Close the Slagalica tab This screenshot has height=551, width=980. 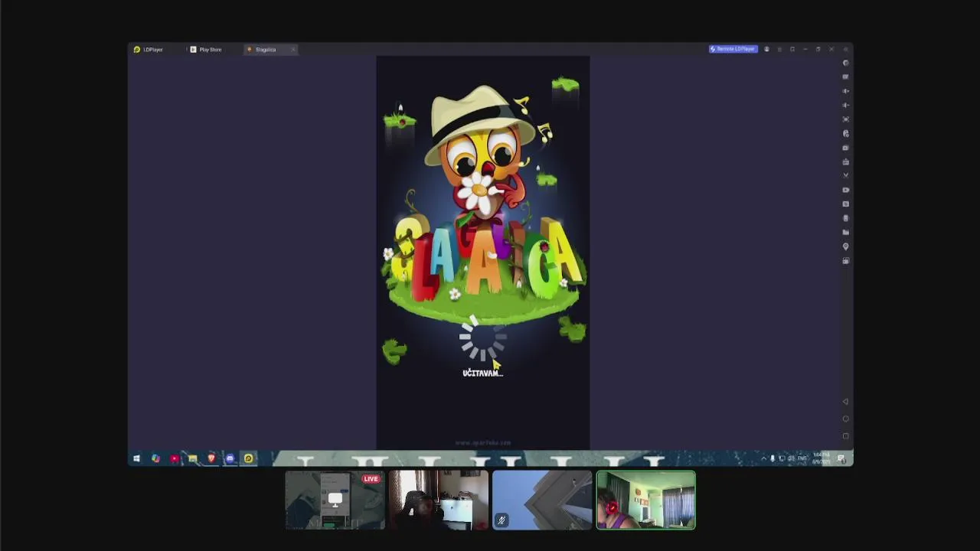pos(292,50)
